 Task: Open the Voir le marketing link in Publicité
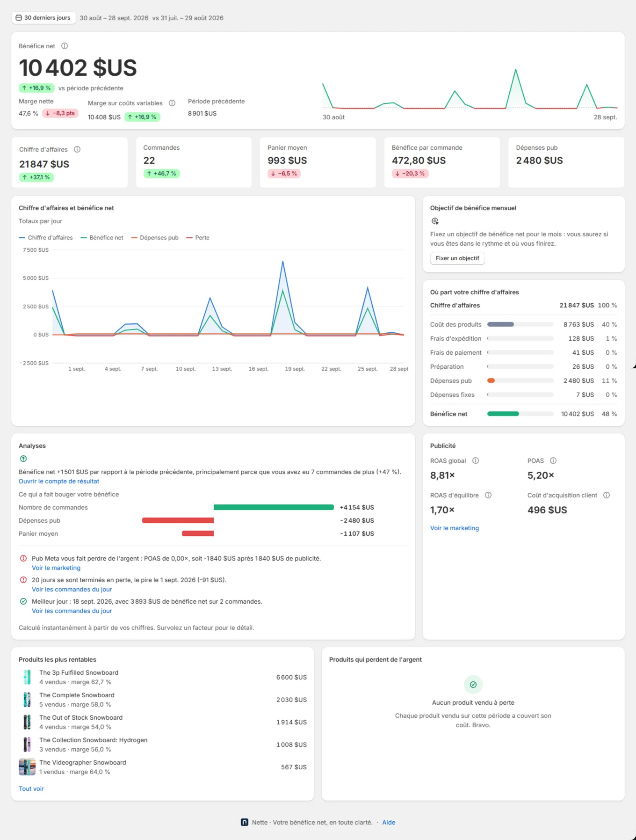coord(455,528)
